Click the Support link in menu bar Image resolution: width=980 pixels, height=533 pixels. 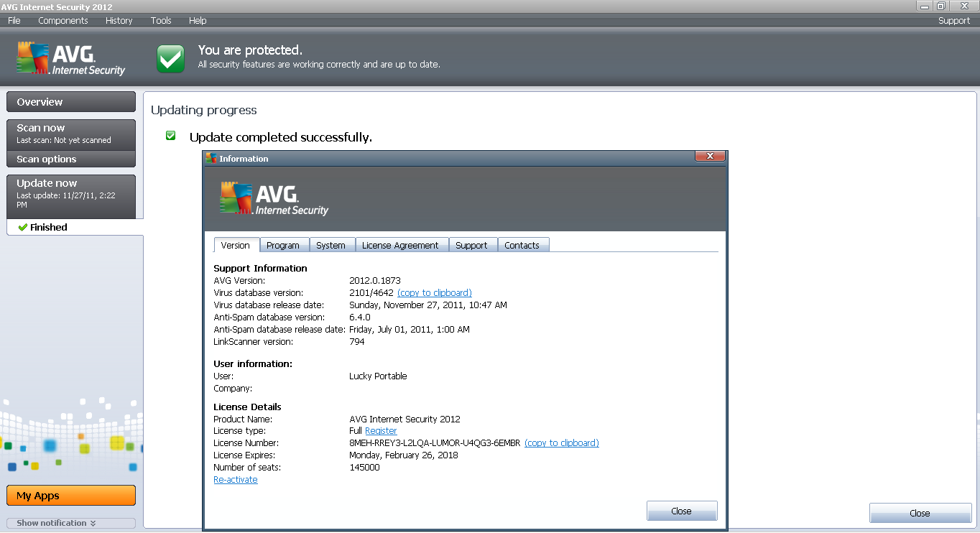[x=954, y=21]
